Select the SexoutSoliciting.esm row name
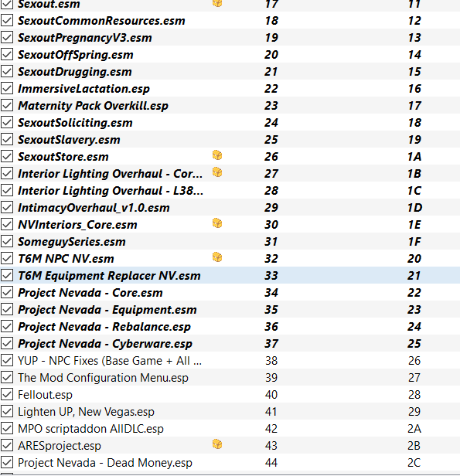The image size is (460, 476). 75,123
